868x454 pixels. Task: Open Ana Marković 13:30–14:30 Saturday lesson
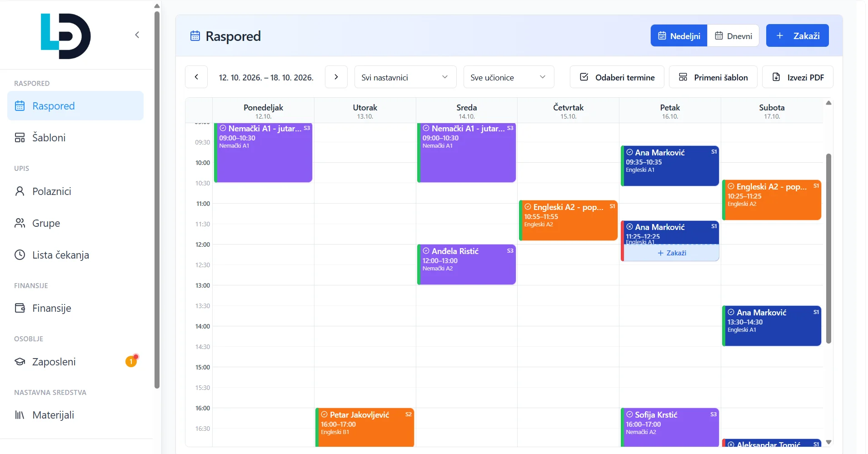[772, 326]
